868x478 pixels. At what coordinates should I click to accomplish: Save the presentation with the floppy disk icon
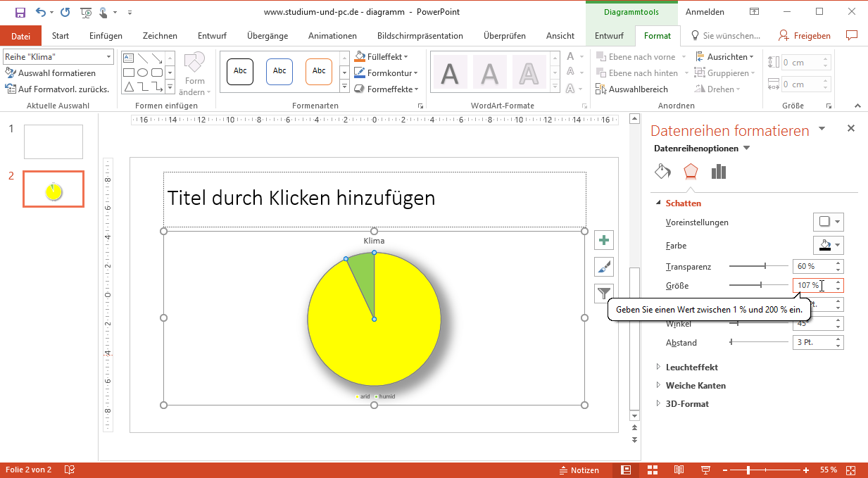(x=20, y=12)
